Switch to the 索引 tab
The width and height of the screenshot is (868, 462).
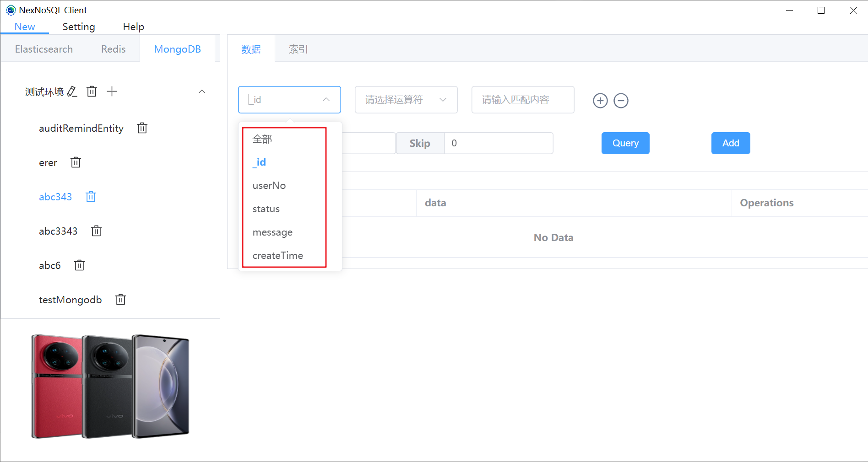[x=298, y=49]
